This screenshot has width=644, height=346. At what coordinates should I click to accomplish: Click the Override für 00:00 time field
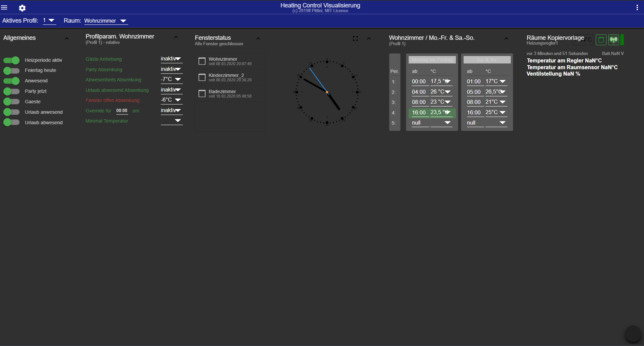122,111
